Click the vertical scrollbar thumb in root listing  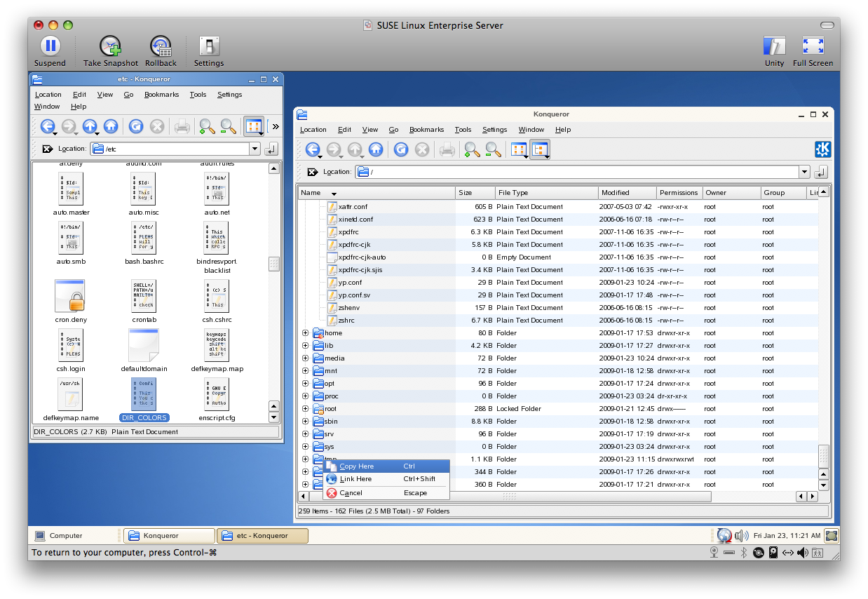click(x=824, y=457)
